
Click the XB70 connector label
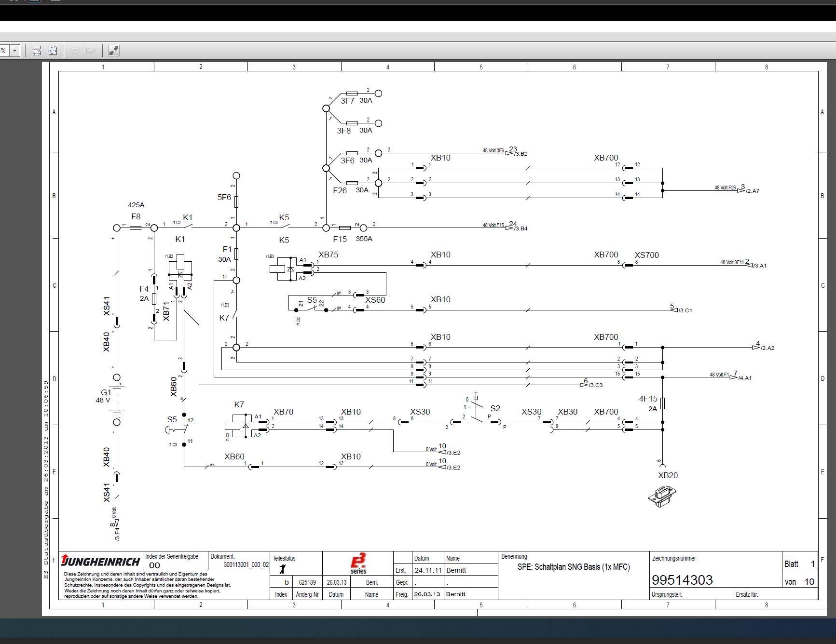pyautogui.click(x=283, y=412)
